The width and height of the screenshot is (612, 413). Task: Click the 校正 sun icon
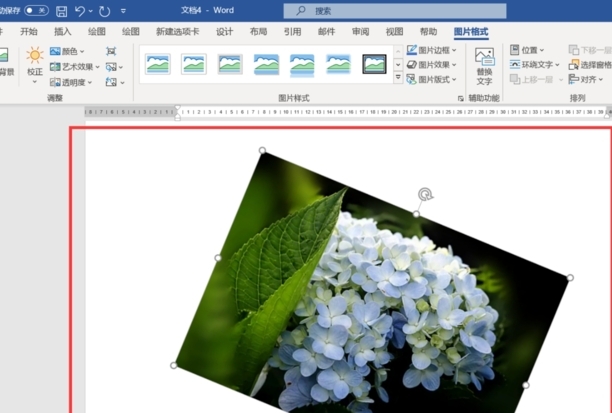pyautogui.click(x=35, y=55)
